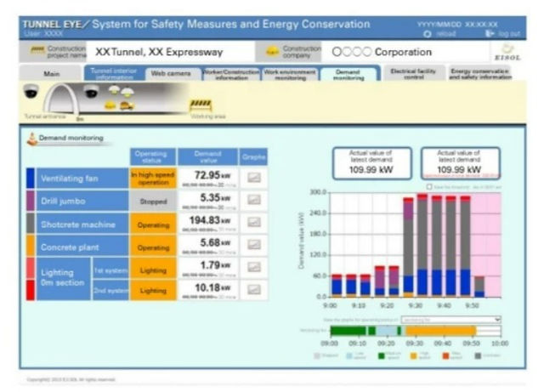Viewport: 544px width, 392px height.
Task: Click the gray Shotcrete machine color swatch
Action: pos(31,224)
